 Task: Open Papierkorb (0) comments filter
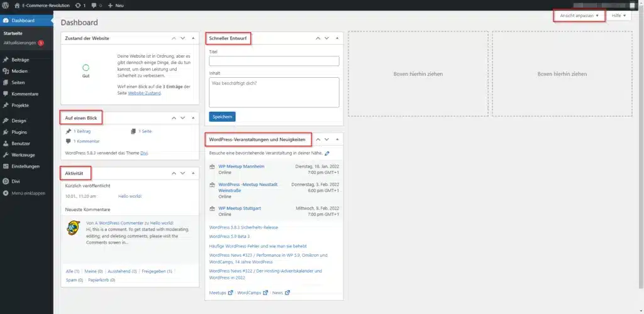(x=101, y=280)
